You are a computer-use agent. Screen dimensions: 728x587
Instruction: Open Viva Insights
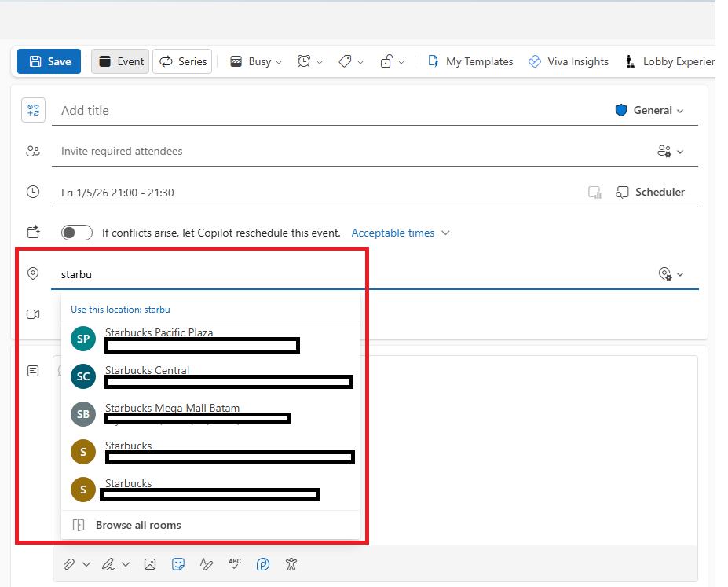click(569, 61)
